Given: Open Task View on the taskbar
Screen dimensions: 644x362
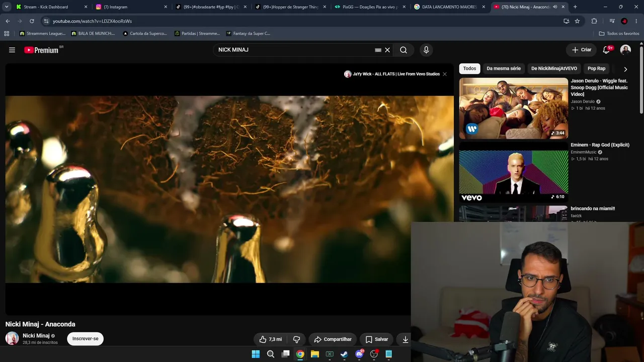Looking at the screenshot, I should pos(285,354).
